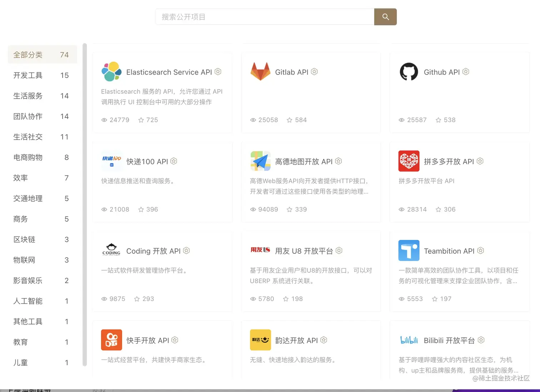Screen dimensions: 540x392
Task: Click star icon on 用友 U8 card (198)
Action: (286, 299)
